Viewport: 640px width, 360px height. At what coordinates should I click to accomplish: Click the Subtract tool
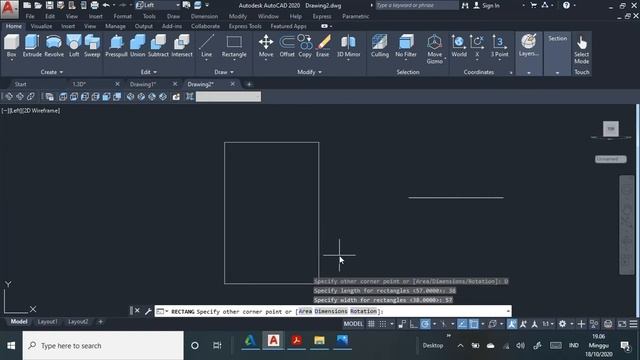point(158,46)
